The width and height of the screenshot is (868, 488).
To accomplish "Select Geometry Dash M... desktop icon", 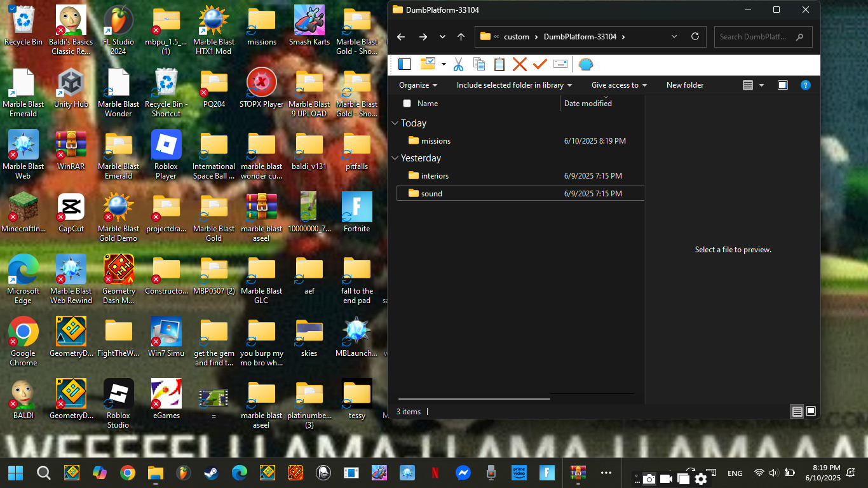I will coord(118,280).
